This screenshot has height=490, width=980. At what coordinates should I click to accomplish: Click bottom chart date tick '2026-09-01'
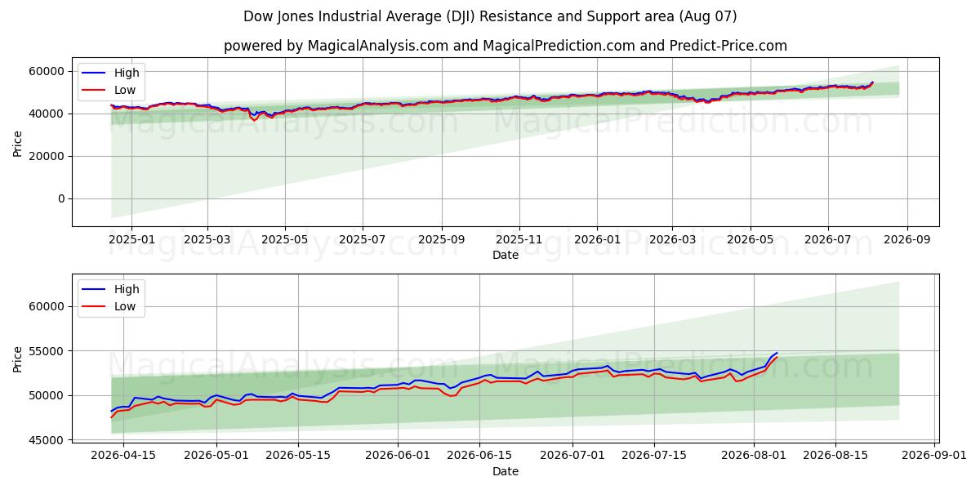point(934,457)
